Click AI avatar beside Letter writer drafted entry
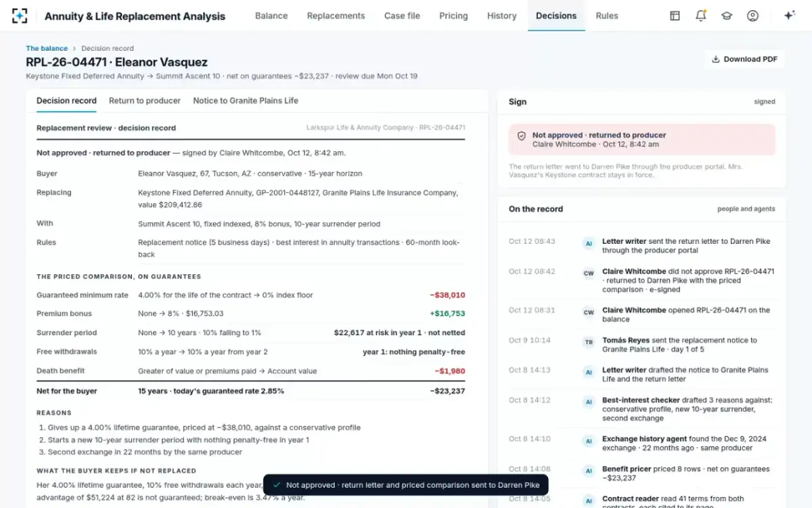 tap(589, 372)
